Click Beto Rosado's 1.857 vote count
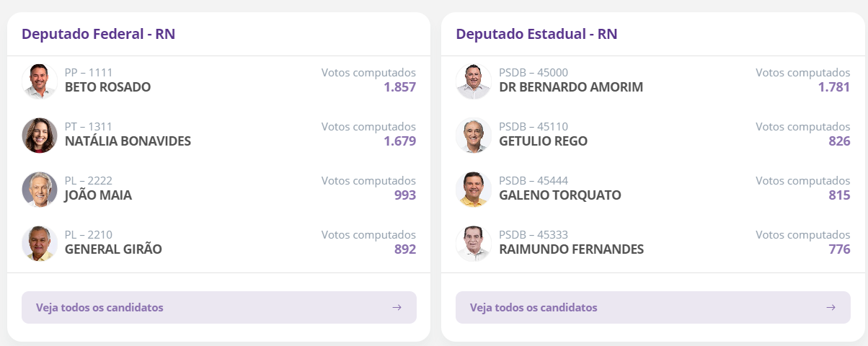This screenshot has height=346, width=868. pyautogui.click(x=399, y=87)
